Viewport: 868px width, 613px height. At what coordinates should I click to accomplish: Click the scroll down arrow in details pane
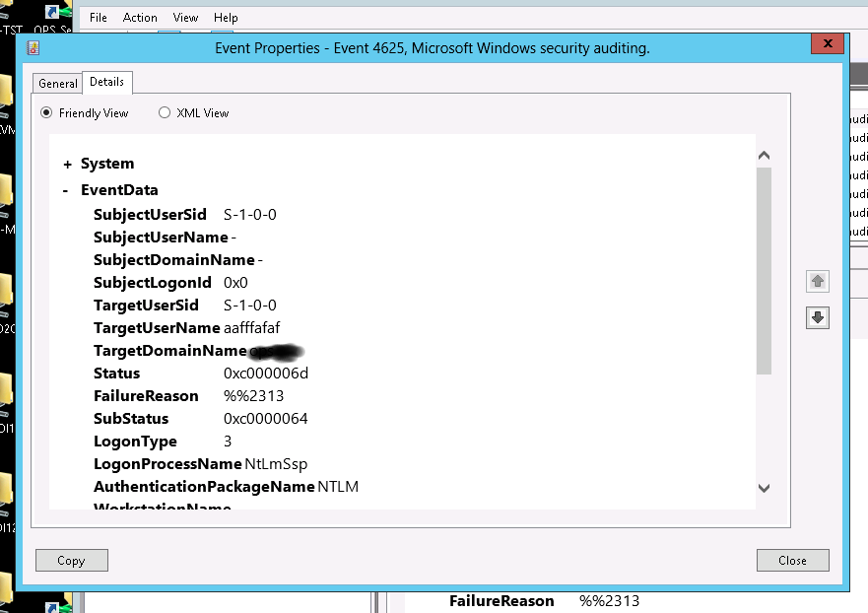click(x=764, y=488)
